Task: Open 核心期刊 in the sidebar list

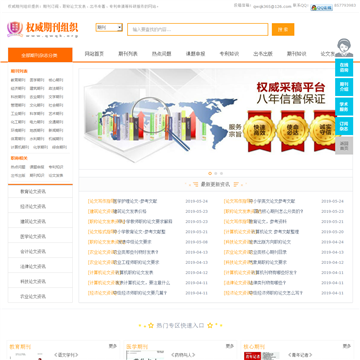Action: pos(56,80)
